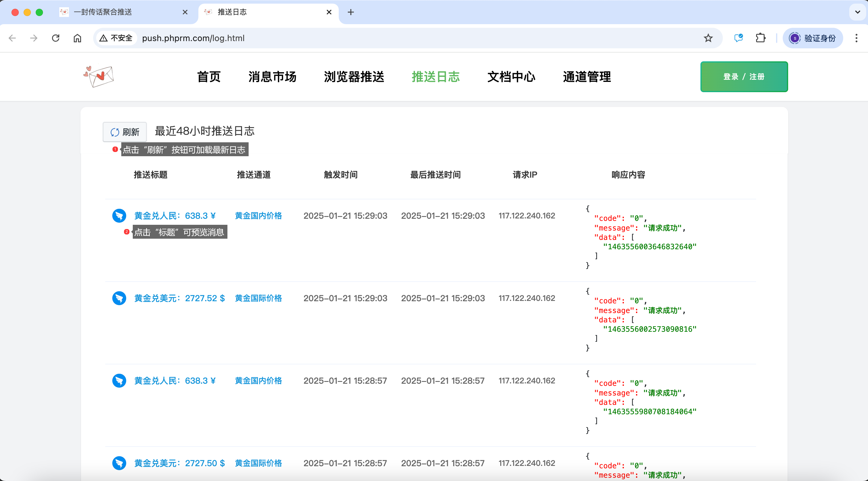Click the DingTalk icon for 黄金兑美元: 2727.52

[119, 298]
